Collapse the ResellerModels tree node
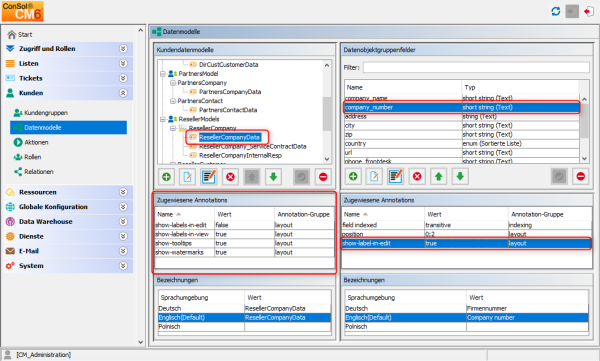Image resolution: width=600 pixels, height=361 pixels. click(163, 119)
